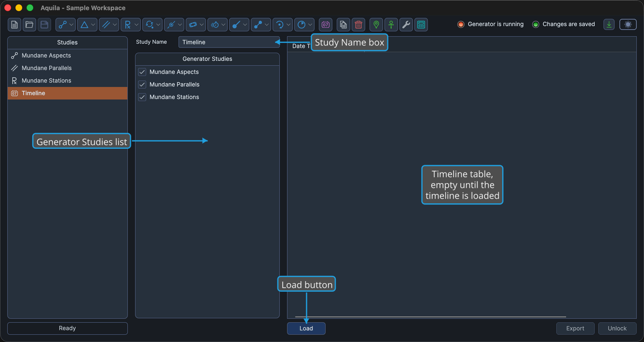The height and width of the screenshot is (342, 644).
Task: Open the ringed planet orbit dropdown
Action: click(x=196, y=25)
